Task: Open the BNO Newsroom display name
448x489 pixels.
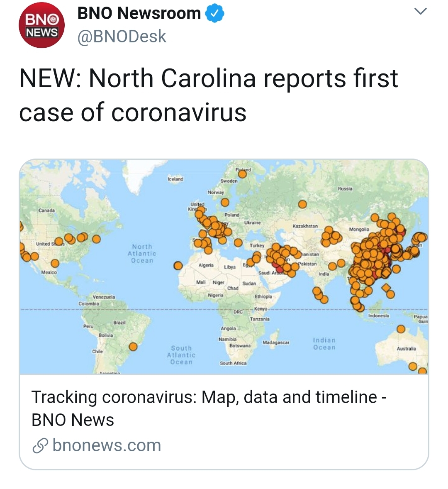Action: click(139, 13)
